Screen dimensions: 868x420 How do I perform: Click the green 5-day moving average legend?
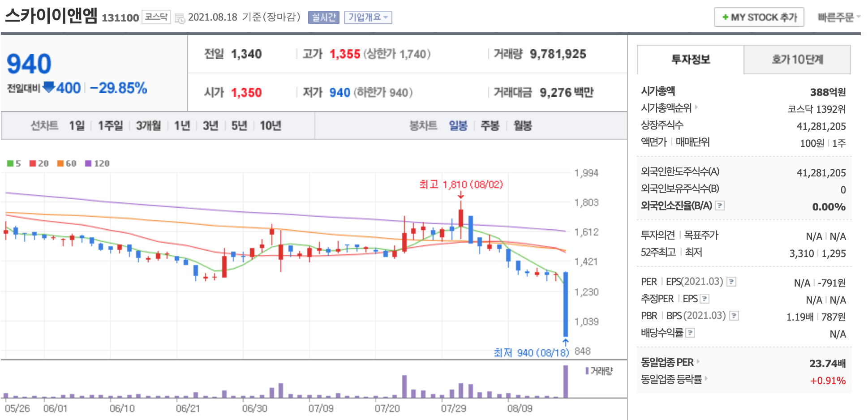(14, 163)
